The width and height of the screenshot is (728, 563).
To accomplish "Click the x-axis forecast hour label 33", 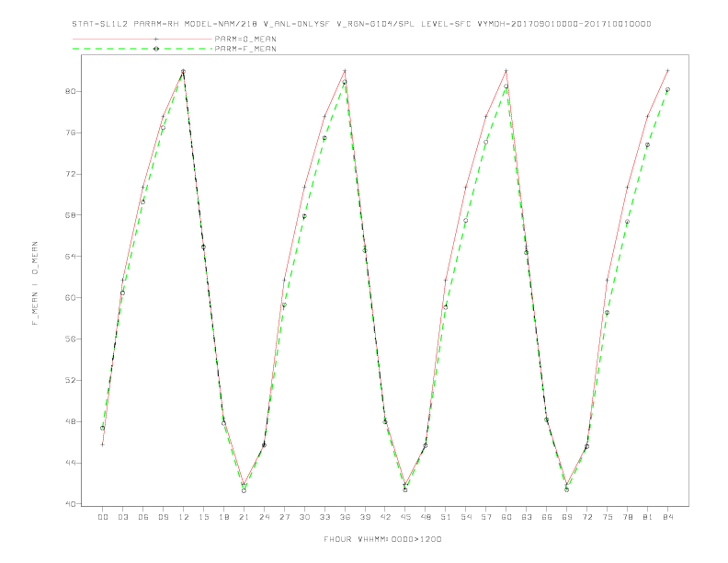I will tap(324, 517).
